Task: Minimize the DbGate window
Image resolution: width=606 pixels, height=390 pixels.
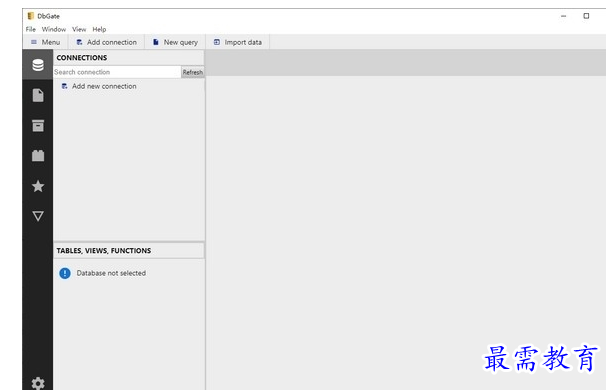Action: tap(563, 16)
